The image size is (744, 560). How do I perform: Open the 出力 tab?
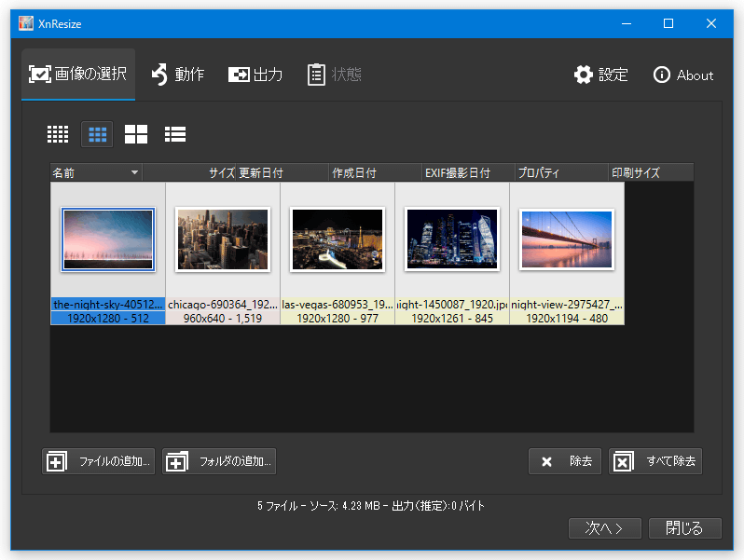pyautogui.click(x=255, y=75)
